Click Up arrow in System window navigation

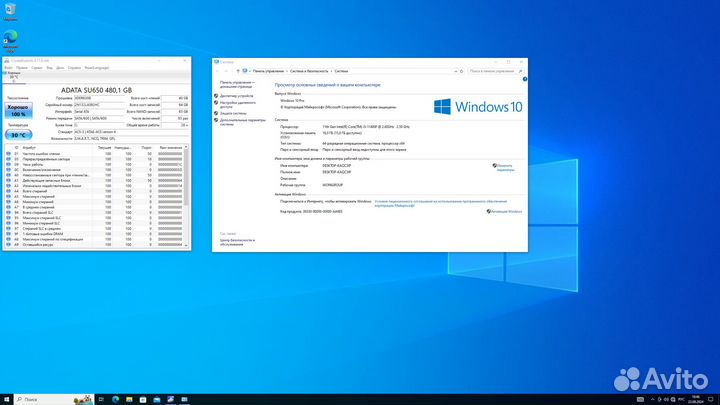tap(238, 71)
